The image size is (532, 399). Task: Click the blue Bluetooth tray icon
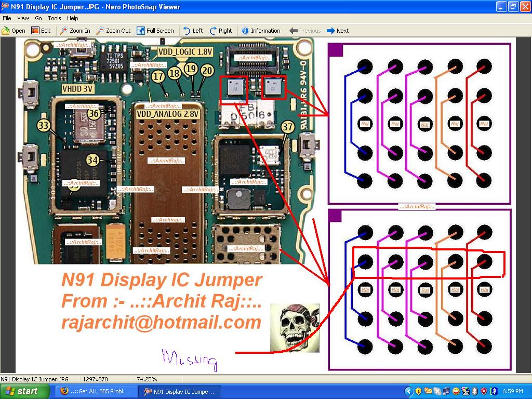(494, 392)
